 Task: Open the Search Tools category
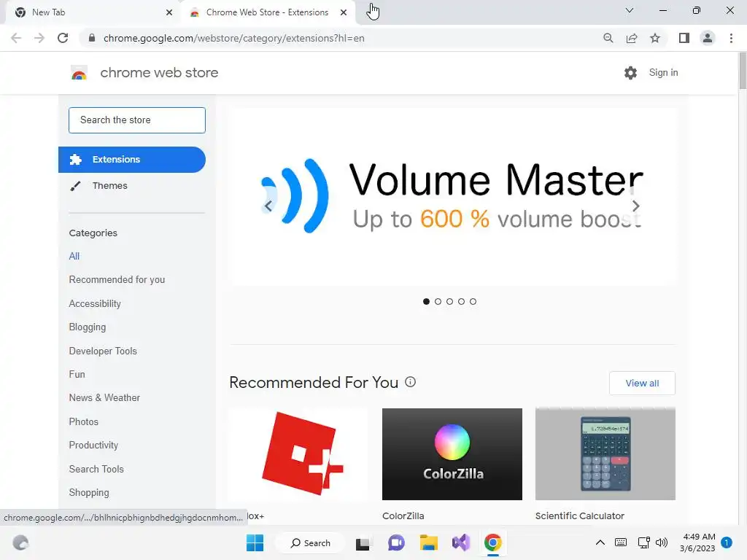click(x=96, y=469)
